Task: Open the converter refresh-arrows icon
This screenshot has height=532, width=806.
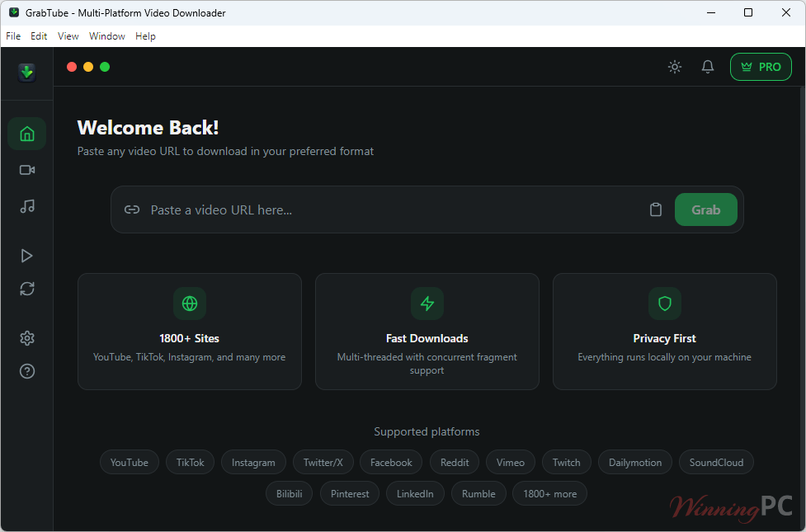Action: pyautogui.click(x=26, y=289)
